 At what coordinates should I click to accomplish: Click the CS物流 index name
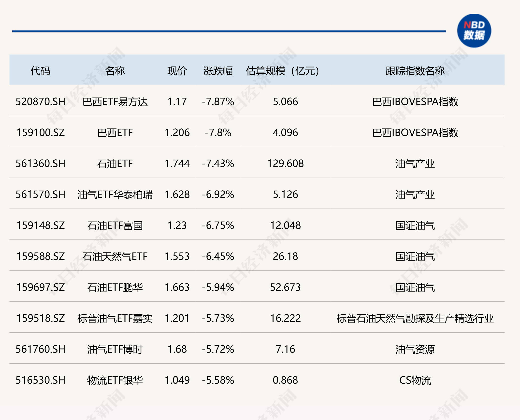tap(415, 380)
